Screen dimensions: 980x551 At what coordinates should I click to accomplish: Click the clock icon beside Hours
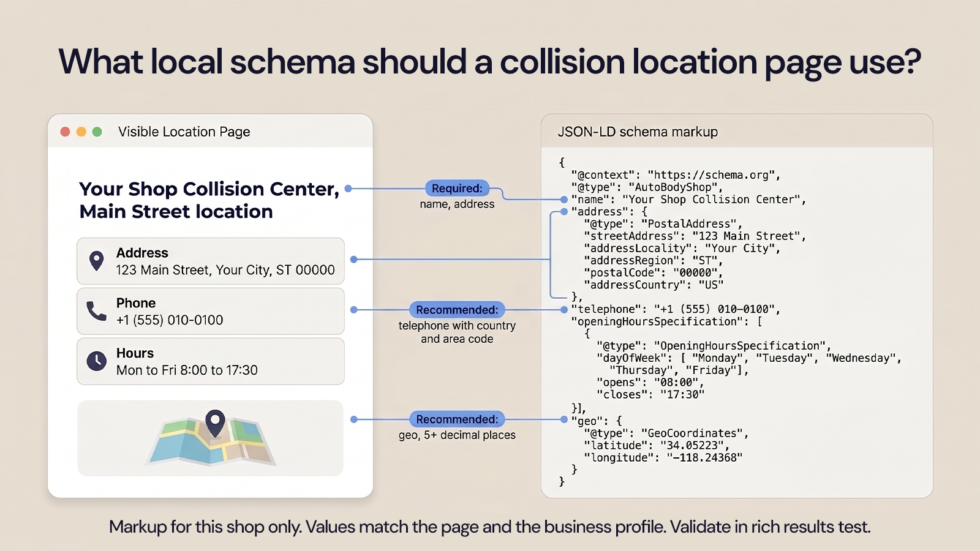(96, 361)
